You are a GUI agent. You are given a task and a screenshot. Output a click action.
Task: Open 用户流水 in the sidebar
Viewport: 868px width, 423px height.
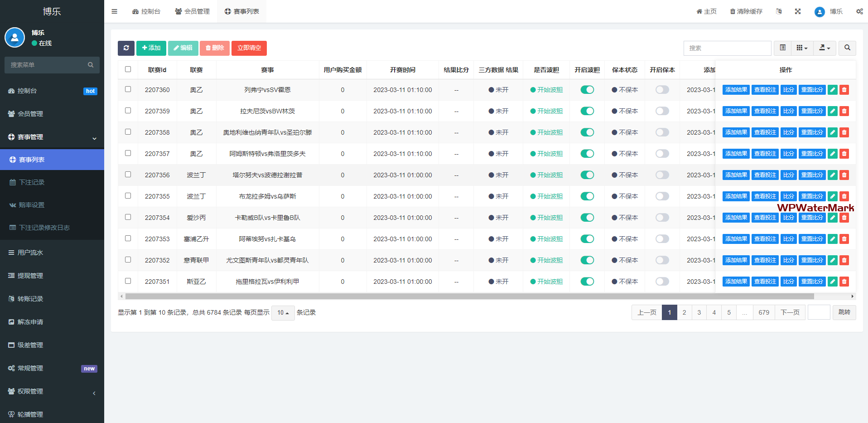(52, 253)
